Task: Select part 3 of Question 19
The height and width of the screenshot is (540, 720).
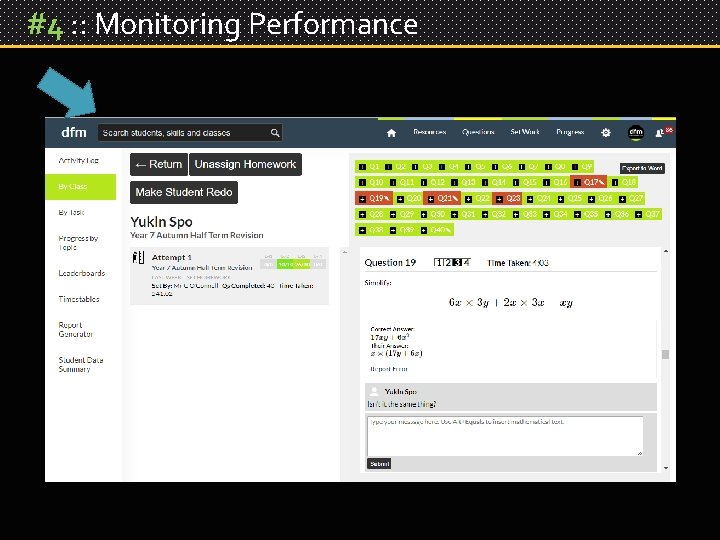Action: 457,263
